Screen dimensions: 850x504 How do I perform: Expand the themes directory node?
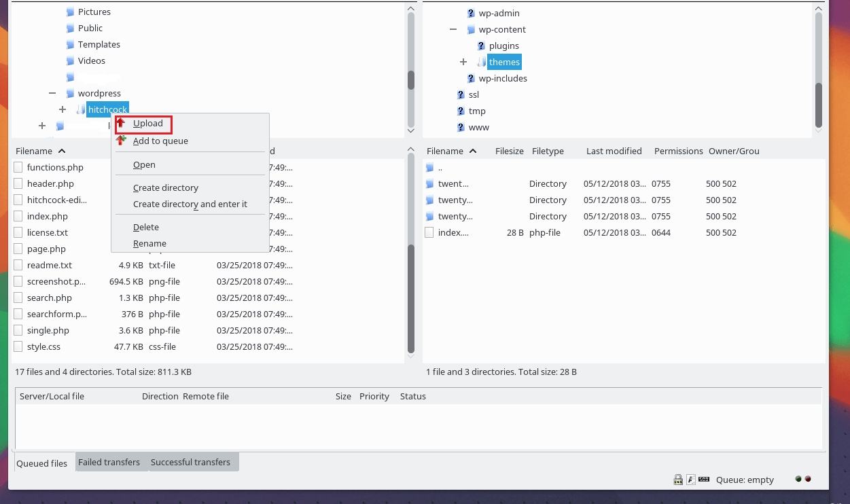463,61
